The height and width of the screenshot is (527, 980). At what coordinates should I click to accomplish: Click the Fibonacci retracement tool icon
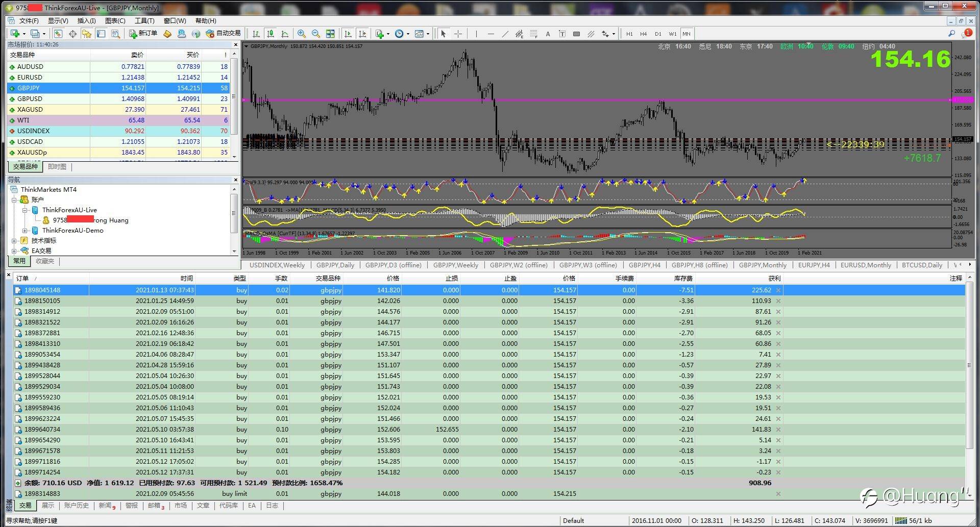click(533, 34)
